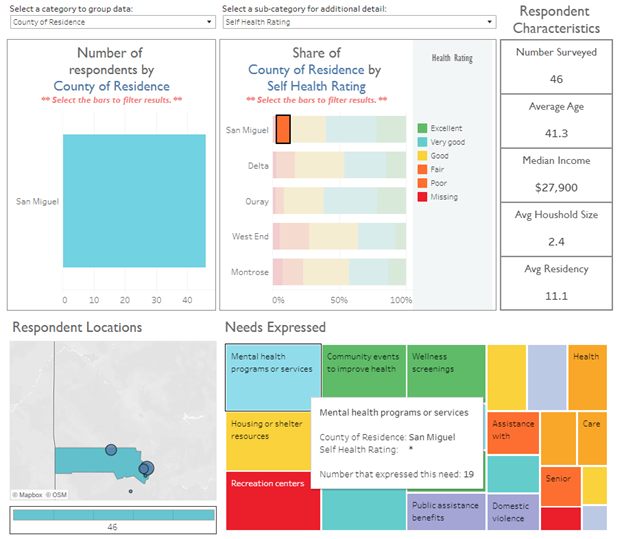624x539 pixels.
Task: Click the highlighted San Miguel orange bar segment
Action: (283, 129)
